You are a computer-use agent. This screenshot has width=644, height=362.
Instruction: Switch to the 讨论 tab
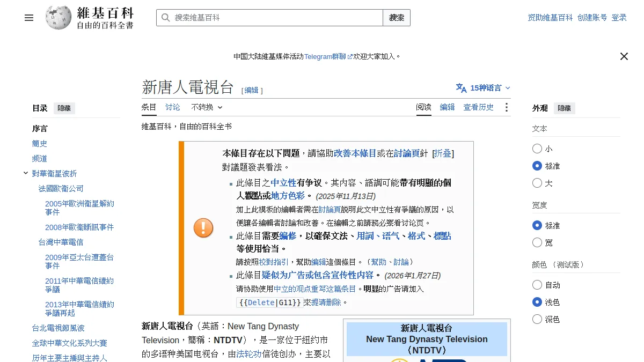tap(173, 107)
